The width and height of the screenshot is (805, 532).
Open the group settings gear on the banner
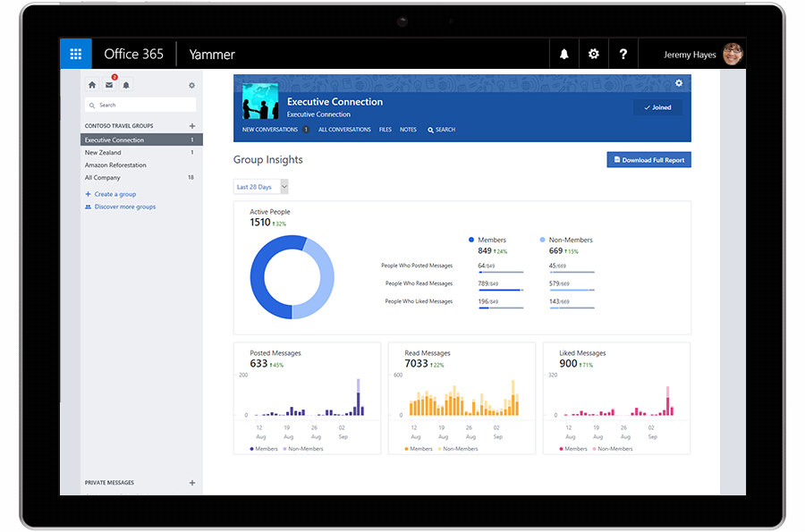[x=679, y=82]
